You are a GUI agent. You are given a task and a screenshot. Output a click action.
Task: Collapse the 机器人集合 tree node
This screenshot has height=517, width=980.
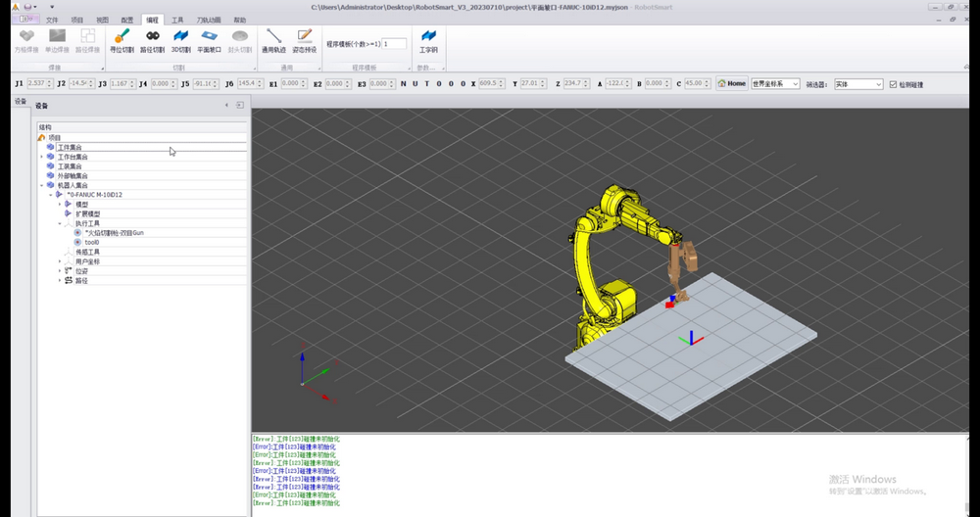tap(41, 185)
